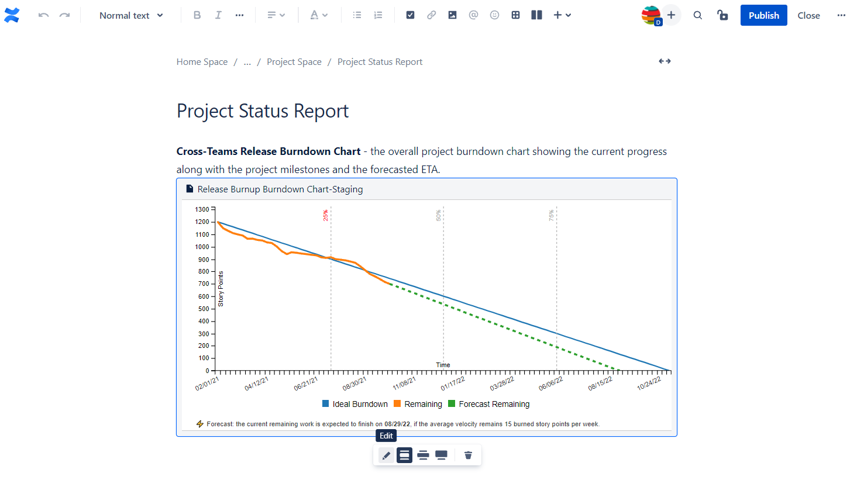Open the emoji picker
The width and height of the screenshot is (864, 504).
click(x=494, y=15)
